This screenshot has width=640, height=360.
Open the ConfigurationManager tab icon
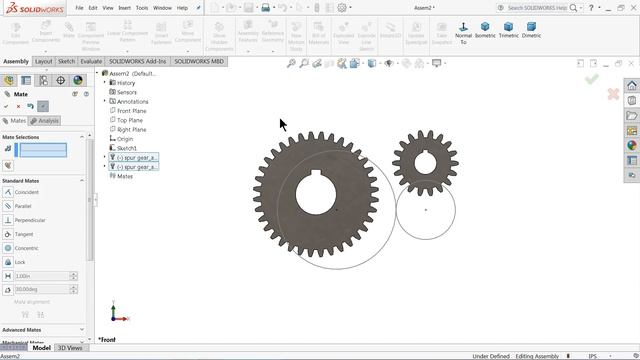(43, 80)
